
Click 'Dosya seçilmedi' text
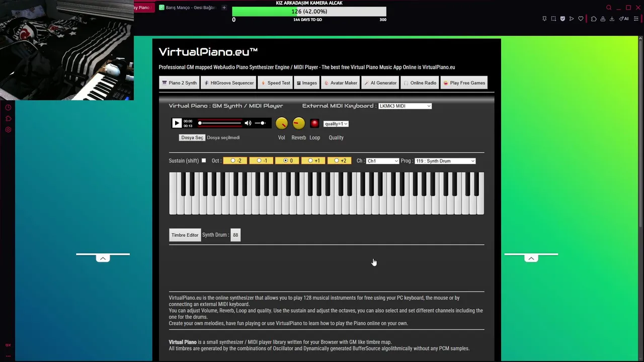point(223,138)
